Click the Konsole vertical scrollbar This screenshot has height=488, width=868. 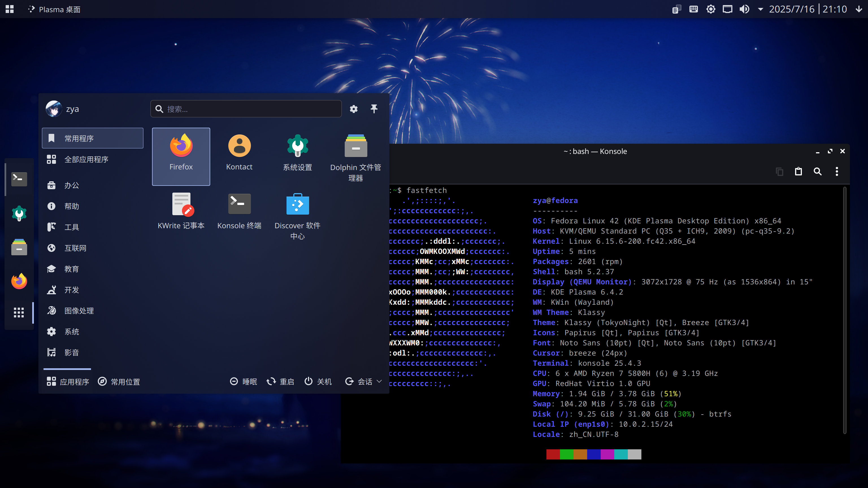(845, 310)
